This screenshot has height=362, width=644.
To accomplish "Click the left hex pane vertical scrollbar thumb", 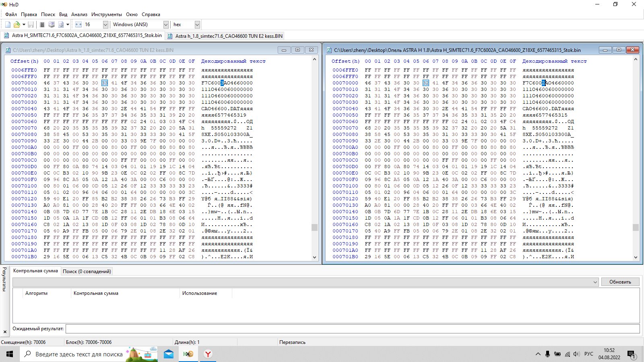I will click(314, 227).
